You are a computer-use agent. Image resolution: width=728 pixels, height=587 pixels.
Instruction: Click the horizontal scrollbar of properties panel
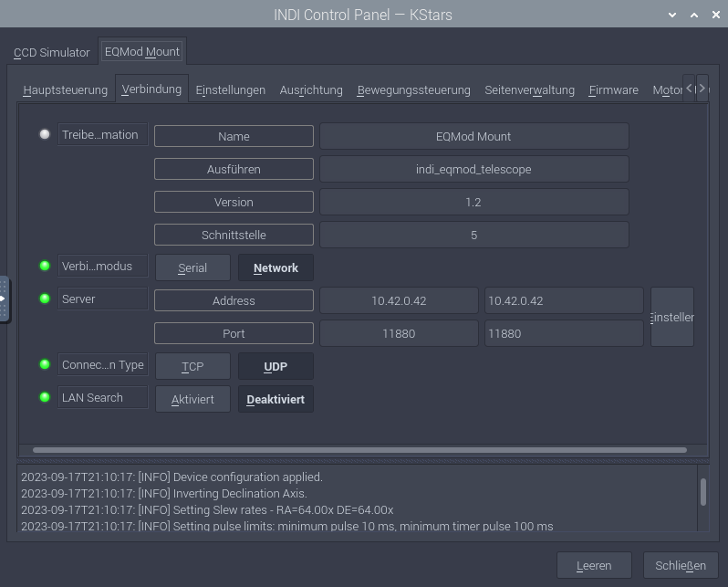pyautogui.click(x=359, y=450)
